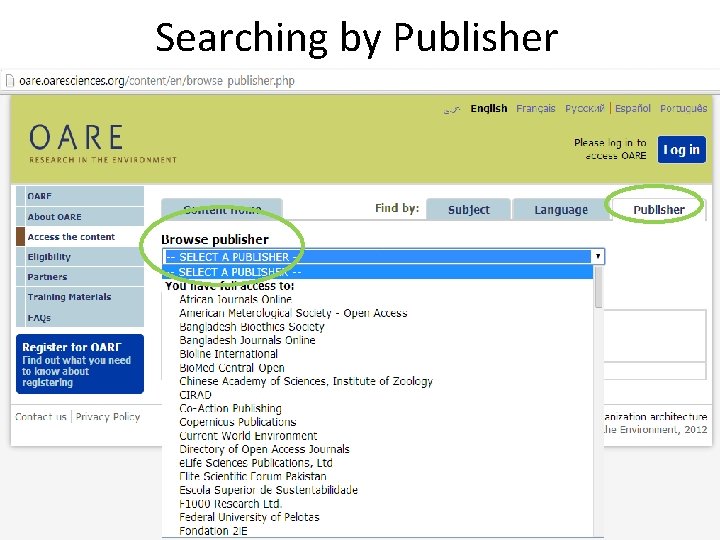
Task: Select Elite Scientific Forum Pakistan
Action: coord(253,476)
